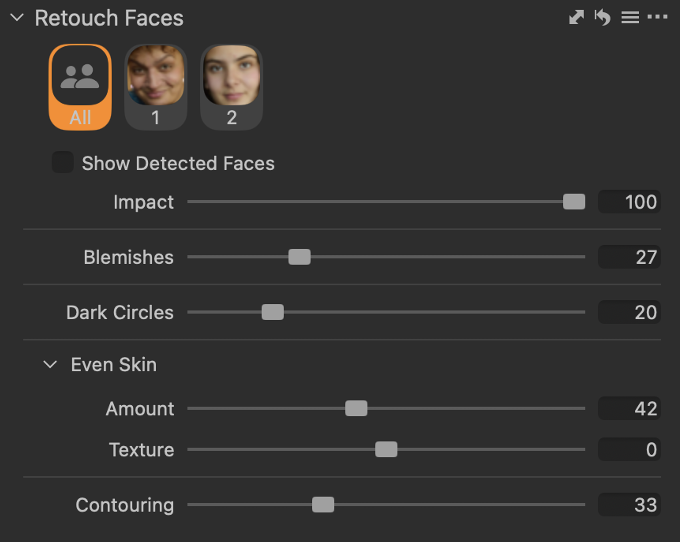Click the Dark Circles slider handle
The height and width of the screenshot is (542, 680).
273,312
